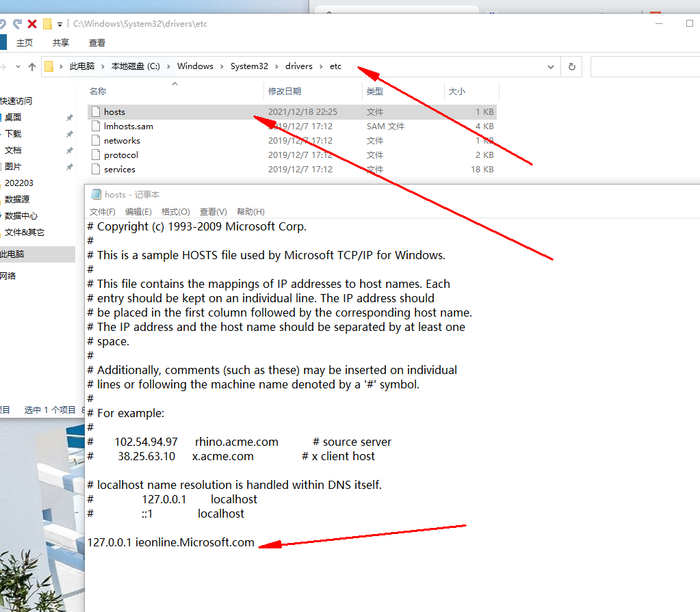This screenshot has height=612, width=700.
Task: Select etc in the address breadcrumb
Action: [x=335, y=66]
